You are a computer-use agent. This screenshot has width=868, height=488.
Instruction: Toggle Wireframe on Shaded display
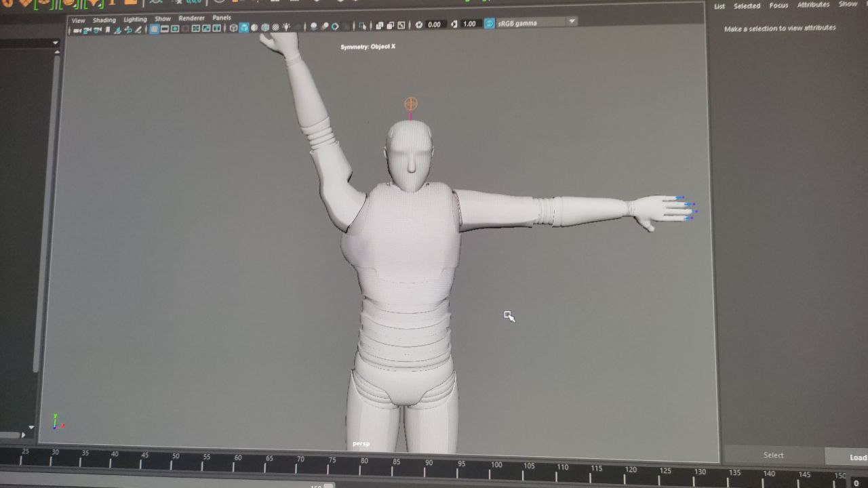pyautogui.click(x=265, y=28)
